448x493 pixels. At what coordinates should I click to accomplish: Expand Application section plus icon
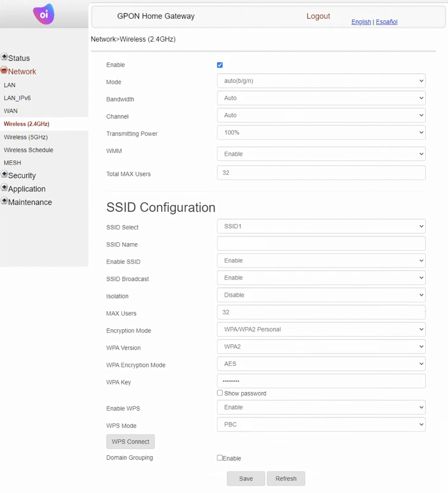4,187
